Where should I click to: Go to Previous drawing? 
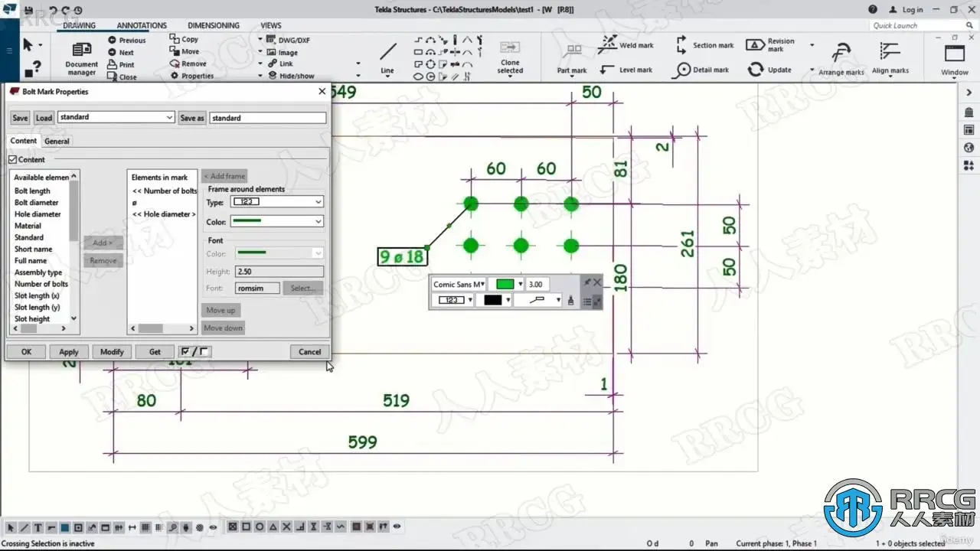[x=127, y=41]
